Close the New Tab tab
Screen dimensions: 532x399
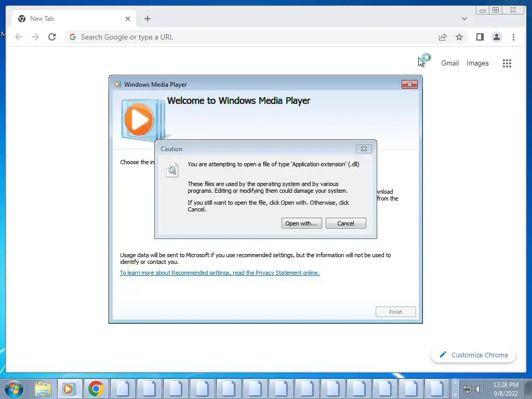point(128,19)
